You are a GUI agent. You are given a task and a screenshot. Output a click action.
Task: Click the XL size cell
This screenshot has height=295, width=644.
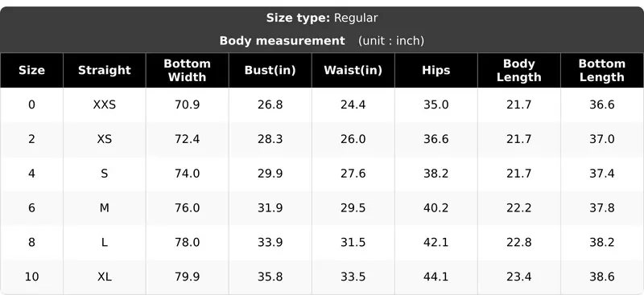[x=105, y=277]
